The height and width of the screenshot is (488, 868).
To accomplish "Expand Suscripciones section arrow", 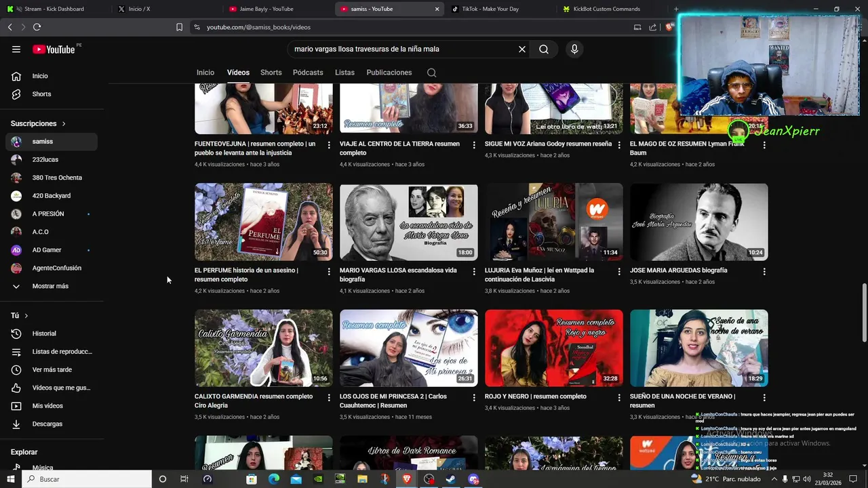I will click(64, 124).
